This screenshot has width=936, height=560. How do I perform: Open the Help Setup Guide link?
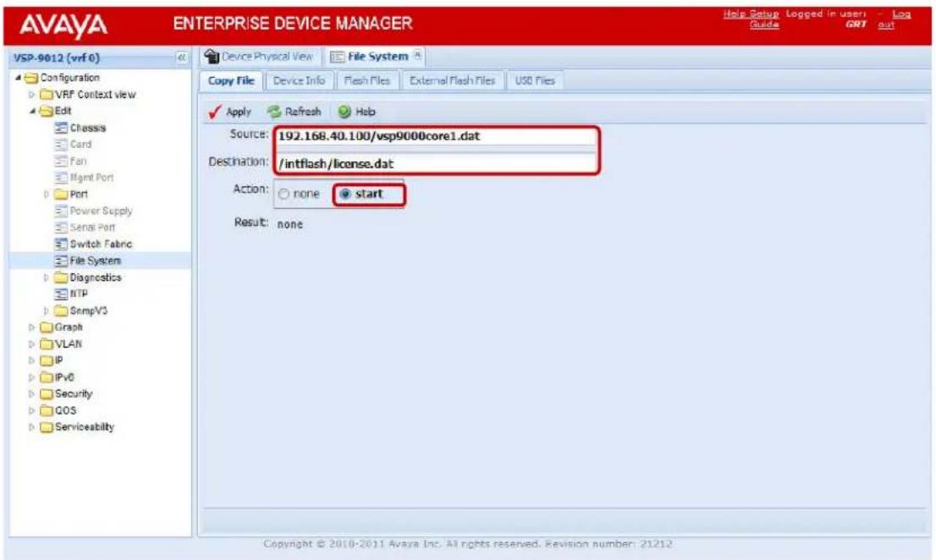click(x=752, y=19)
